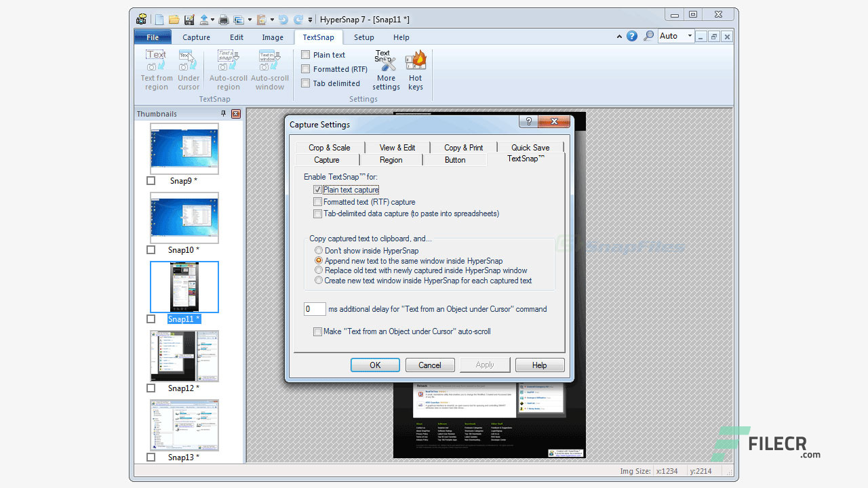Click the ms additional delay input field
Screen dimensions: 868x488
[315, 309]
